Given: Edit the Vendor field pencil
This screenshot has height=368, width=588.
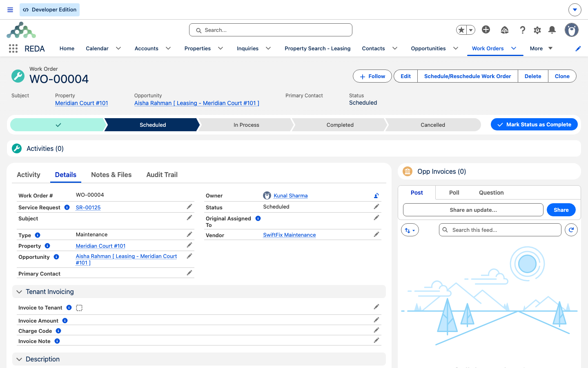Looking at the screenshot, I should pos(376,235).
